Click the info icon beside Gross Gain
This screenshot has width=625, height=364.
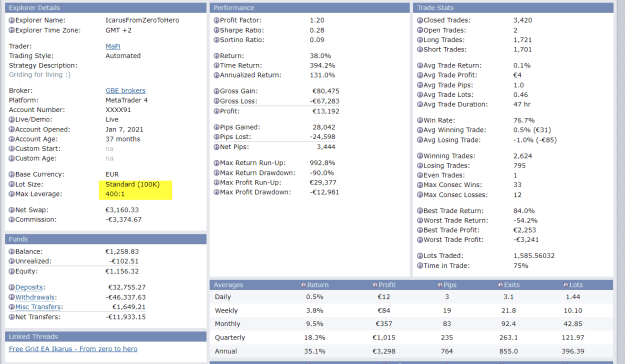click(216, 91)
